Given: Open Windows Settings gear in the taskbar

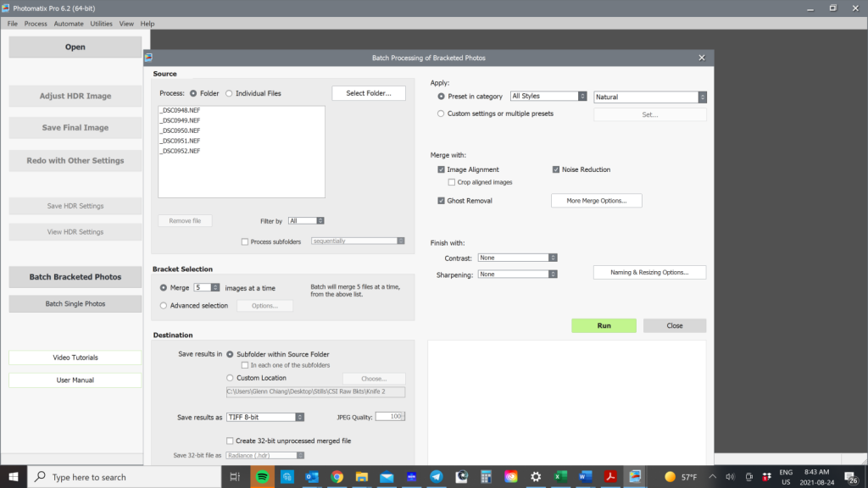Looking at the screenshot, I should [536, 476].
